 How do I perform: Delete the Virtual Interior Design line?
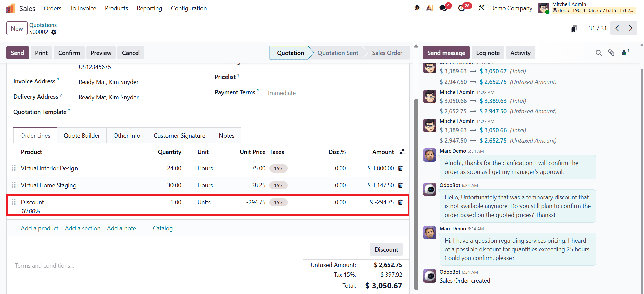click(x=400, y=168)
